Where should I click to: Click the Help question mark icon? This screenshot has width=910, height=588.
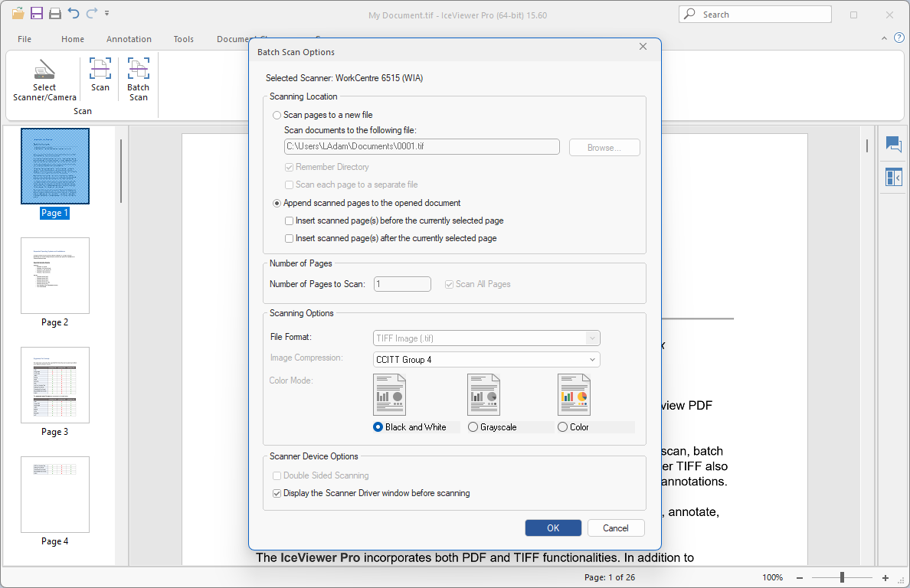899,38
